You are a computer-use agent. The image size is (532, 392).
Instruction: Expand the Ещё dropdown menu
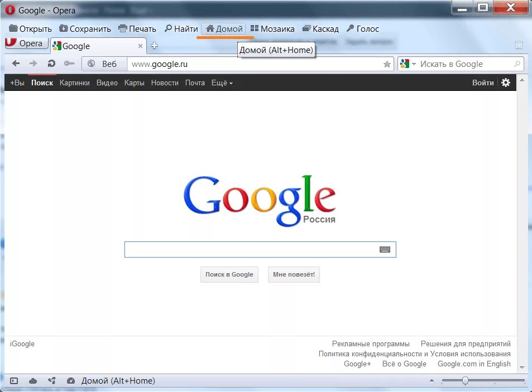tap(222, 83)
